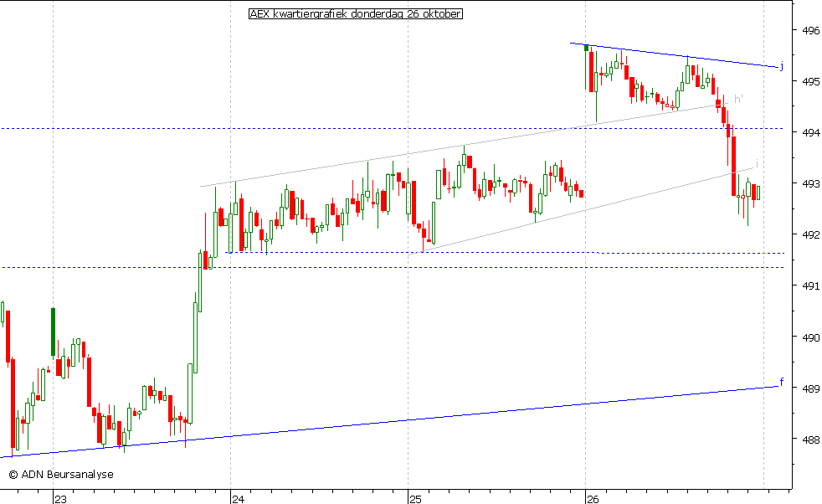The height and width of the screenshot is (504, 822).
Task: Click trendline label 'j' at upper right
Action: pyautogui.click(x=782, y=66)
